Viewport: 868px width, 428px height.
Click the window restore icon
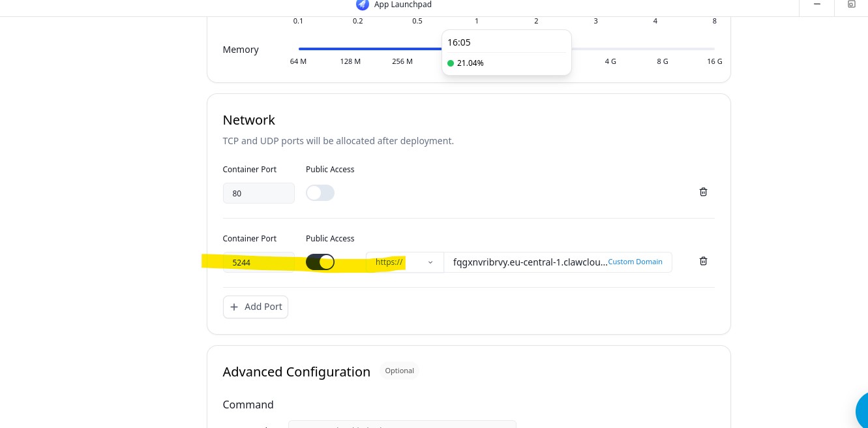(851, 5)
